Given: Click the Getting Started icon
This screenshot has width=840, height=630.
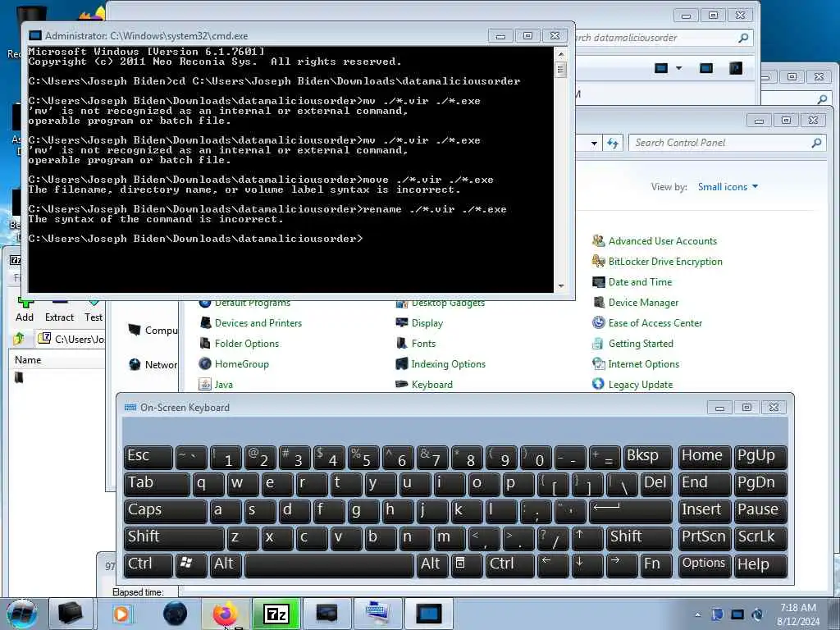Looking at the screenshot, I should [598, 344].
